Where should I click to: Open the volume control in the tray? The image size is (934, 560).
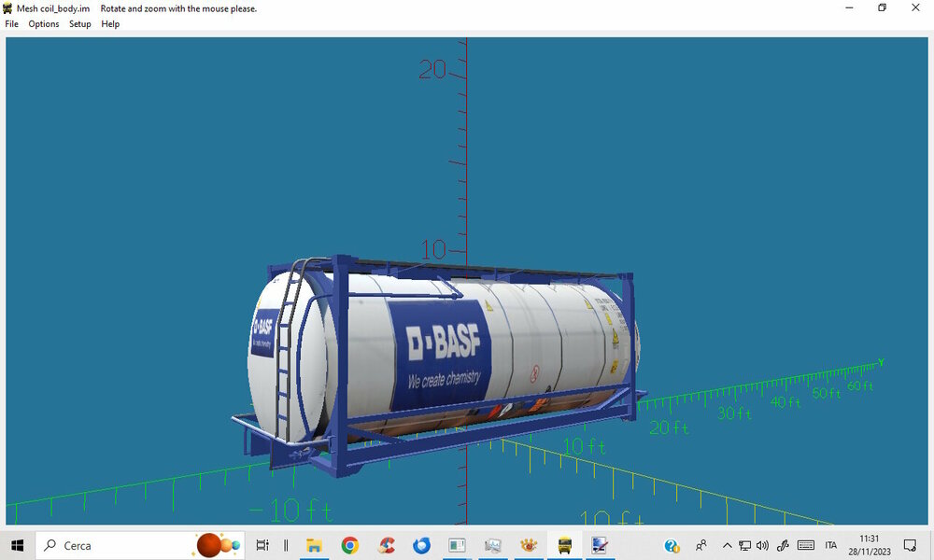tap(762, 545)
